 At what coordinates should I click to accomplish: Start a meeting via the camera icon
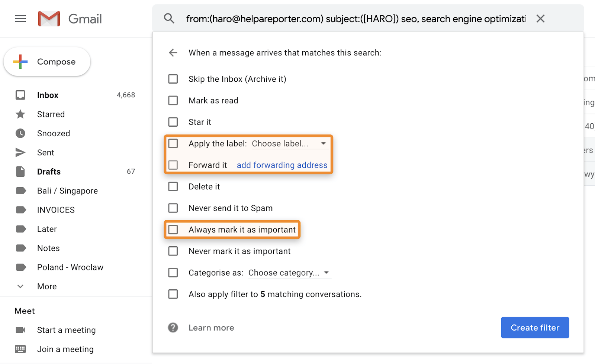(x=20, y=330)
